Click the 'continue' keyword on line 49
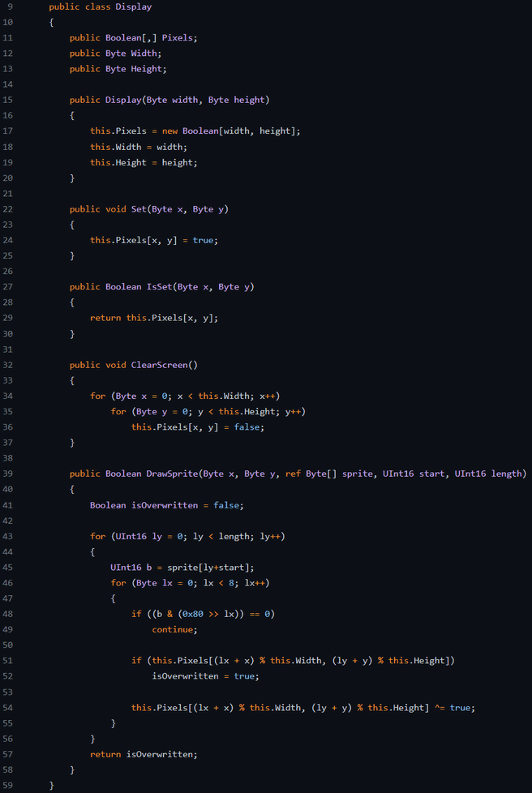This screenshot has width=532, height=793. coord(172,630)
